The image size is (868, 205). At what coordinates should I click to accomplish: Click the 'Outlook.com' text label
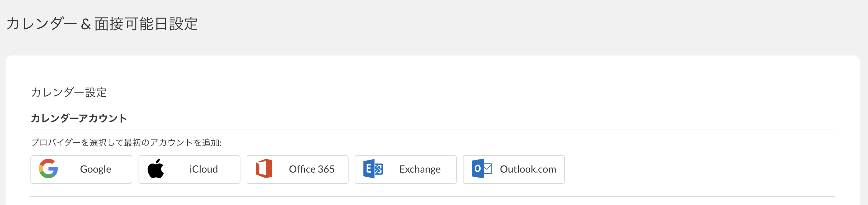click(x=528, y=169)
